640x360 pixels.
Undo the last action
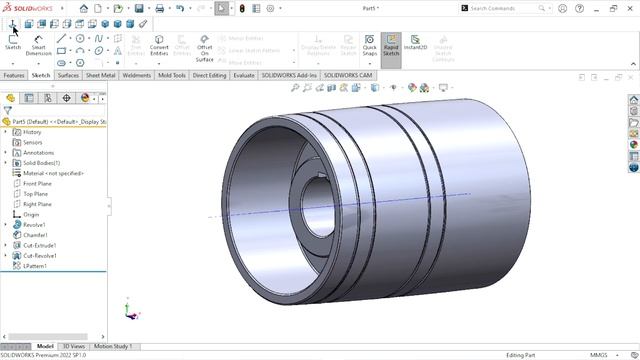(x=180, y=9)
